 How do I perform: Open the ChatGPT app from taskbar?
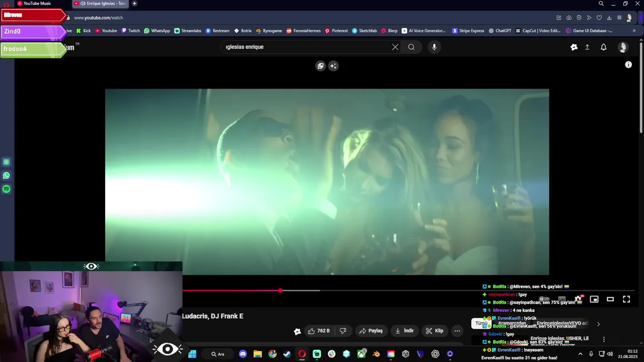point(435,354)
